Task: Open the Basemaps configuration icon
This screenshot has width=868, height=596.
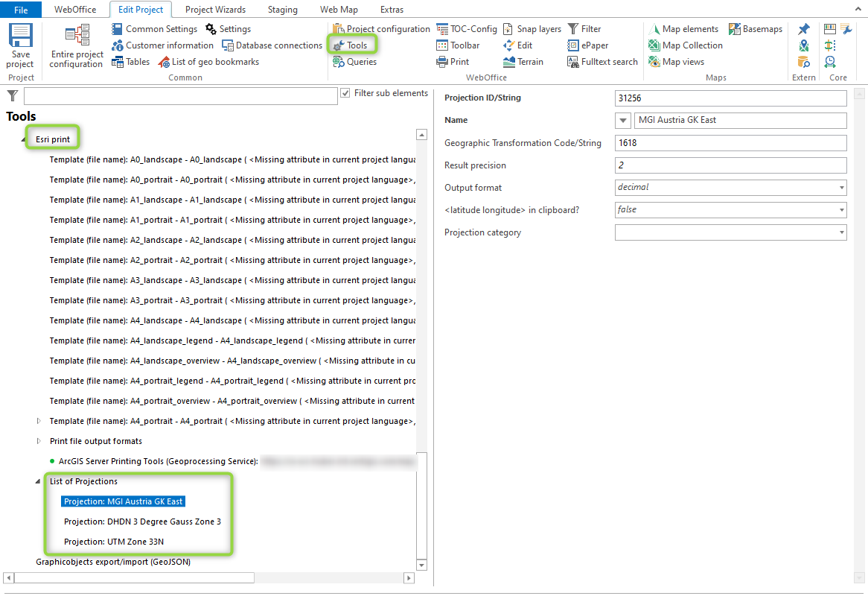Action: tap(756, 29)
